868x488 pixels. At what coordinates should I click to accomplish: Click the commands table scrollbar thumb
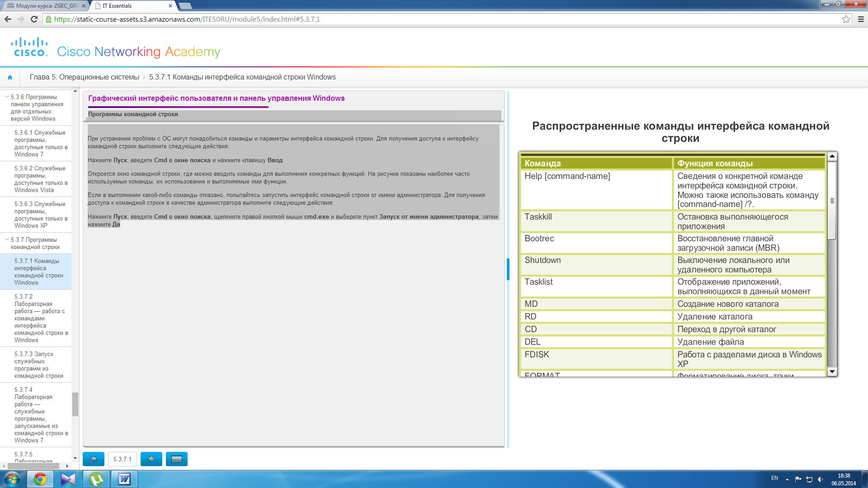832,200
